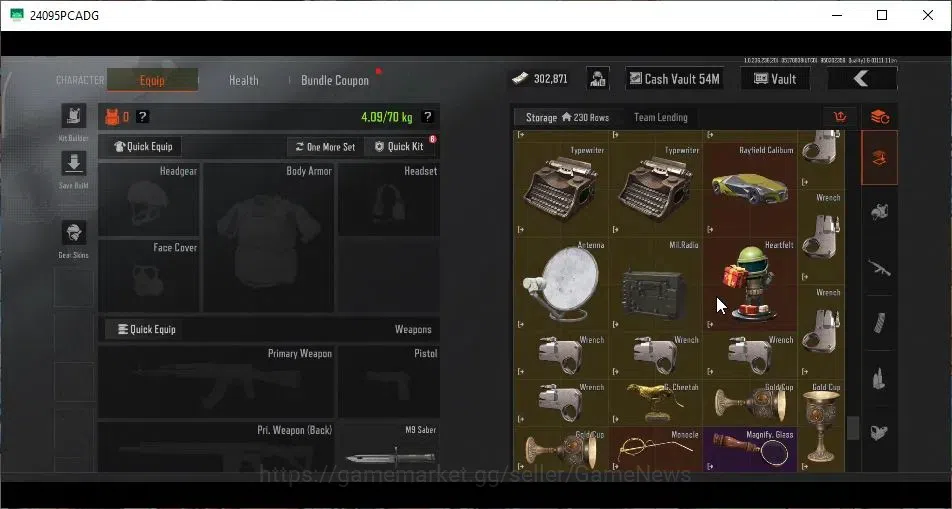Open the Bundle Coupon tab
952x509 pixels.
coord(335,80)
